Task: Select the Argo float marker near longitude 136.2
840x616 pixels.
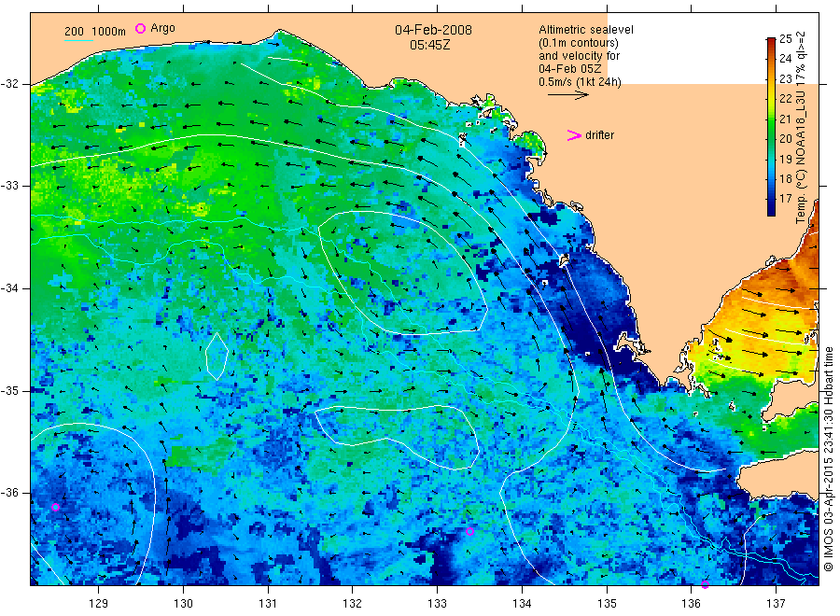Action: tap(705, 584)
